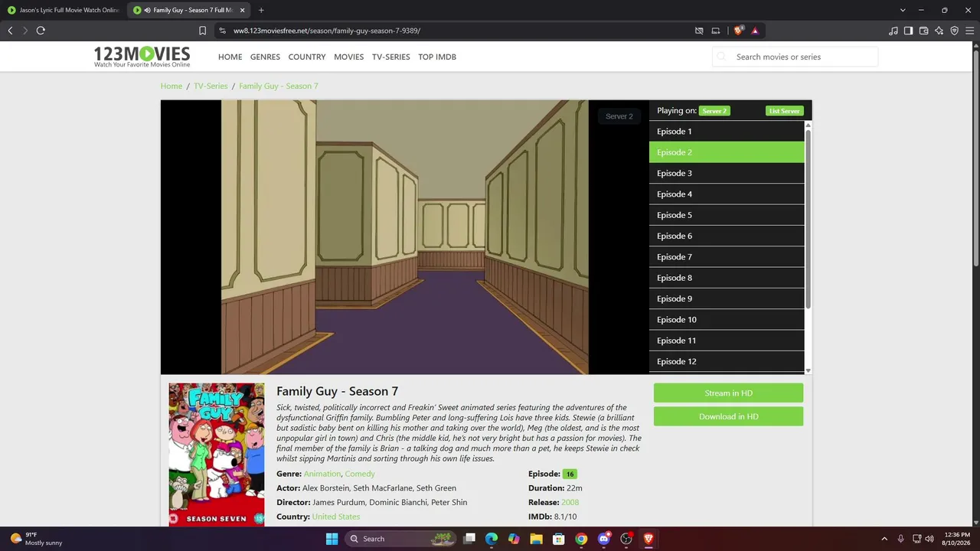
Task: Select Episode 5 in the episode list
Action: pos(727,215)
